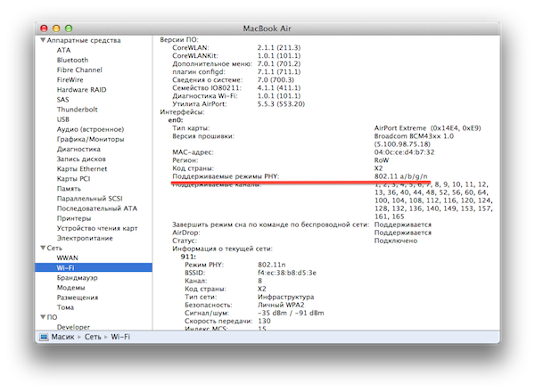Click Утилита AirPort version 5.5.3 (553.20)
535x392 pixels.
pos(281,104)
